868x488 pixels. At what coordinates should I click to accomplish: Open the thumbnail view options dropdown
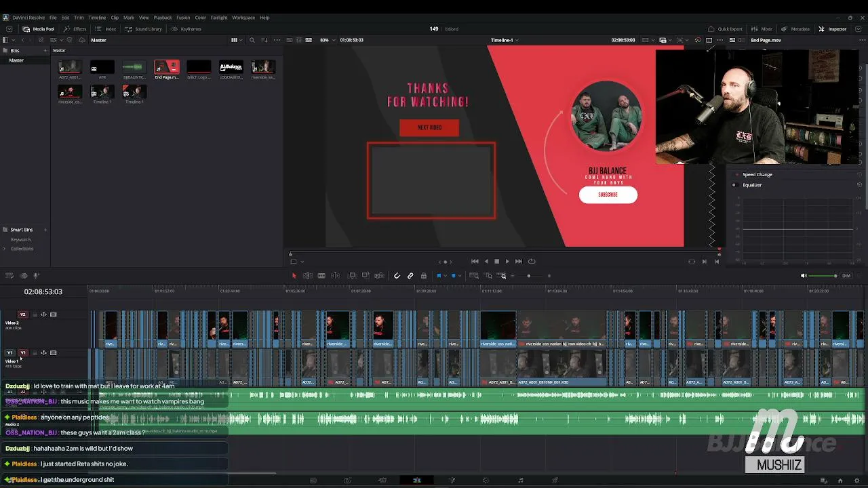click(x=236, y=40)
